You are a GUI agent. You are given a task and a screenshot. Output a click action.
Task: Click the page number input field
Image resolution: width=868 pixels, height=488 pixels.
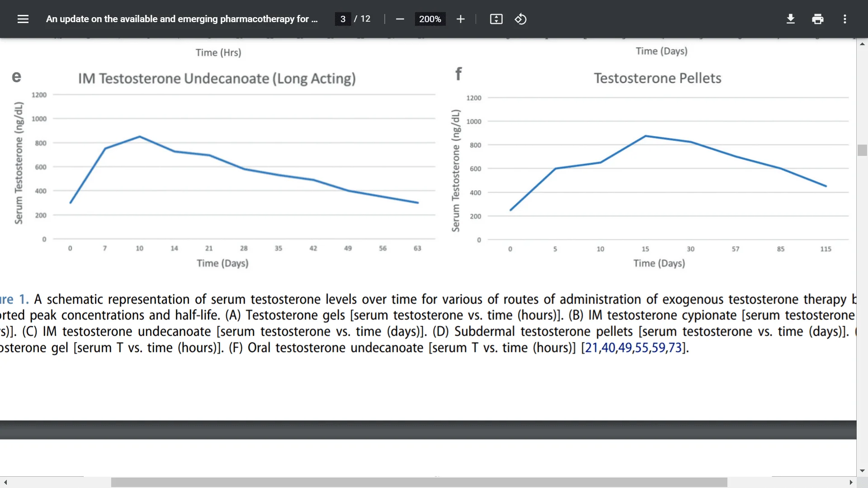343,19
